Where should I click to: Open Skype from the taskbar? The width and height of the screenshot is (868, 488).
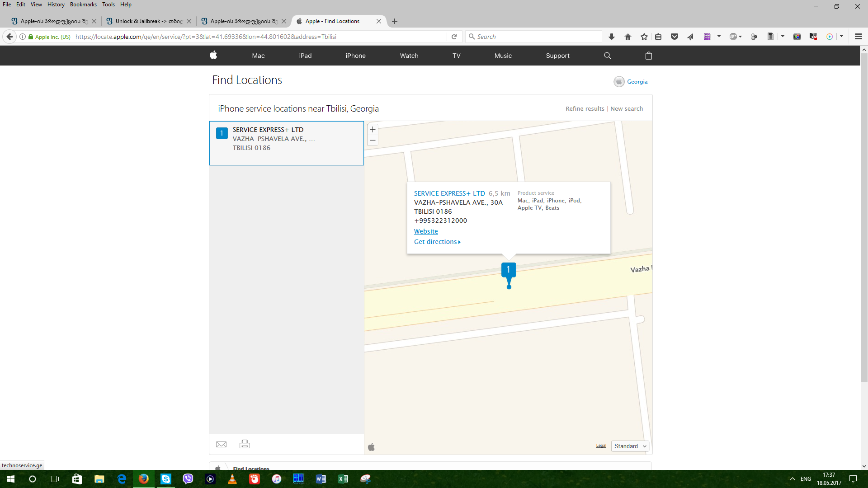click(166, 479)
